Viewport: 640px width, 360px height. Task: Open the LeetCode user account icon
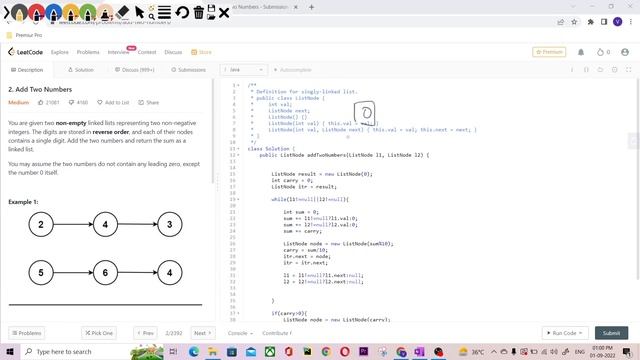point(624,52)
